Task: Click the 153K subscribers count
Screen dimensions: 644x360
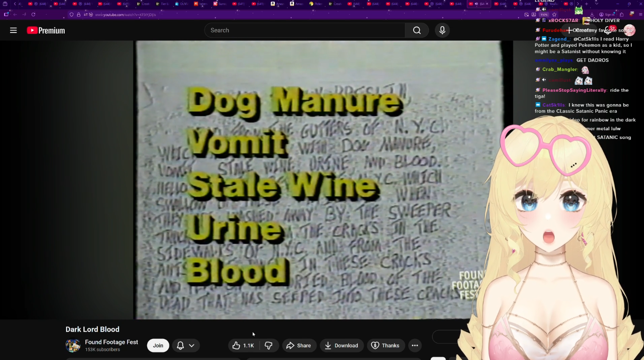Action: point(102,349)
